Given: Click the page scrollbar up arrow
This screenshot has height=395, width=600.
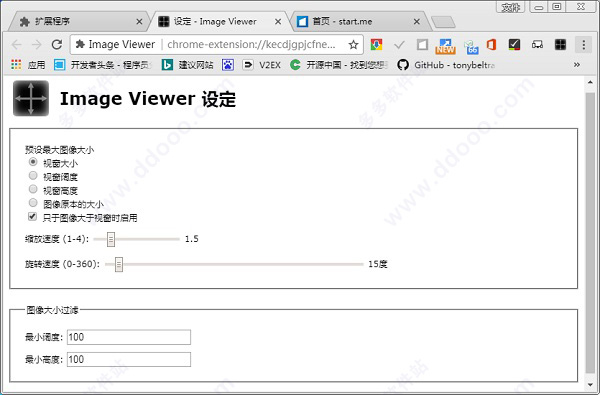Looking at the screenshot, I should (x=590, y=82).
